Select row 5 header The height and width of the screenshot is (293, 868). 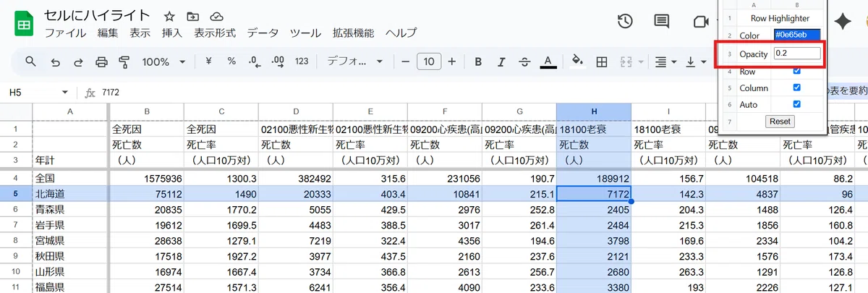(16, 193)
